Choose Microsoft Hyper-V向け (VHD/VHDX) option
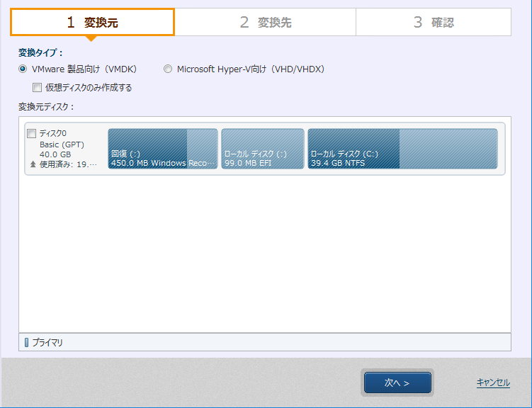The height and width of the screenshot is (408, 532). pyautogui.click(x=168, y=69)
